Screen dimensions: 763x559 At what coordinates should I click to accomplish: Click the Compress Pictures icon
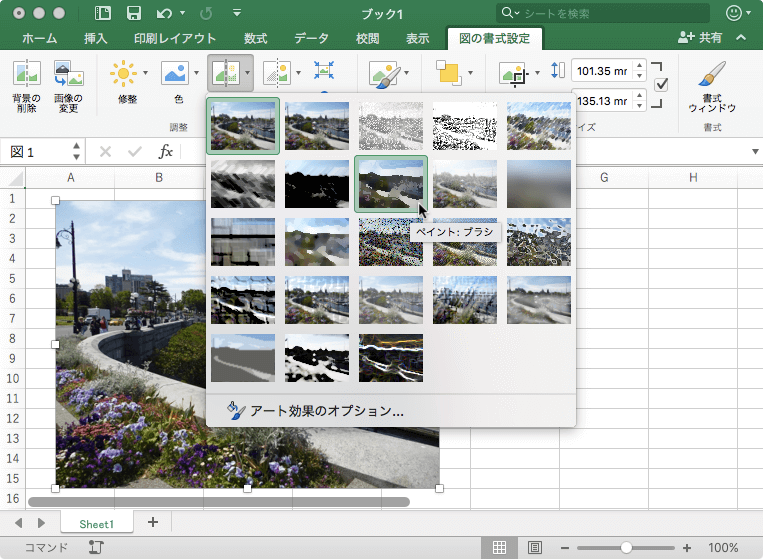(324, 70)
